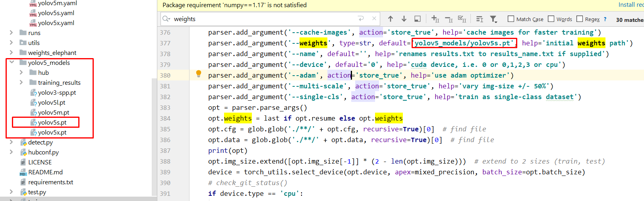
Task: Click LICENSE file icon
Action: point(23,162)
